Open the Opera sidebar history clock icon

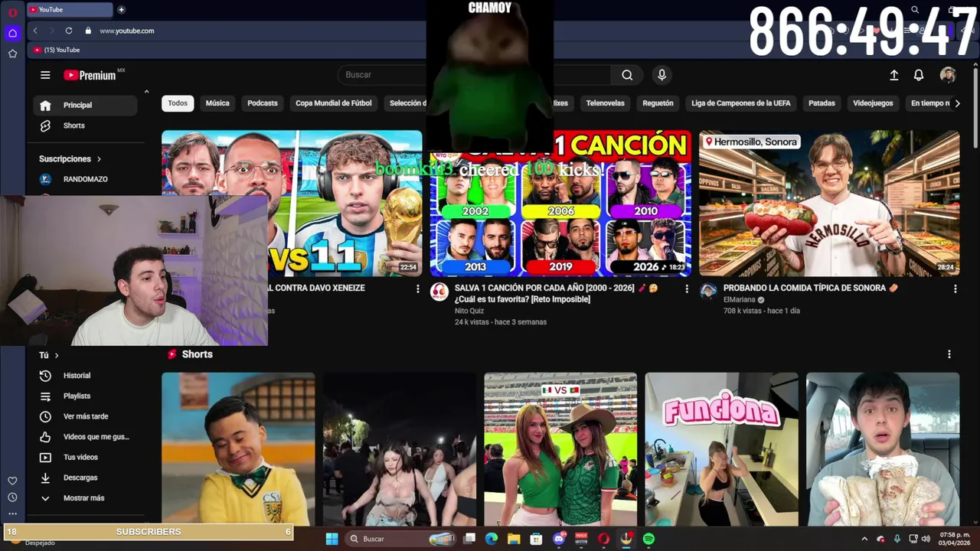pos(12,497)
